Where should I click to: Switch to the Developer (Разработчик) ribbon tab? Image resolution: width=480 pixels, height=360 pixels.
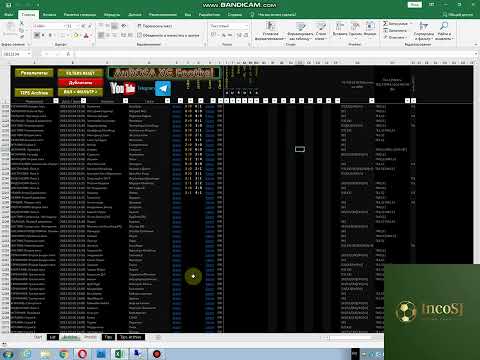(x=210, y=15)
